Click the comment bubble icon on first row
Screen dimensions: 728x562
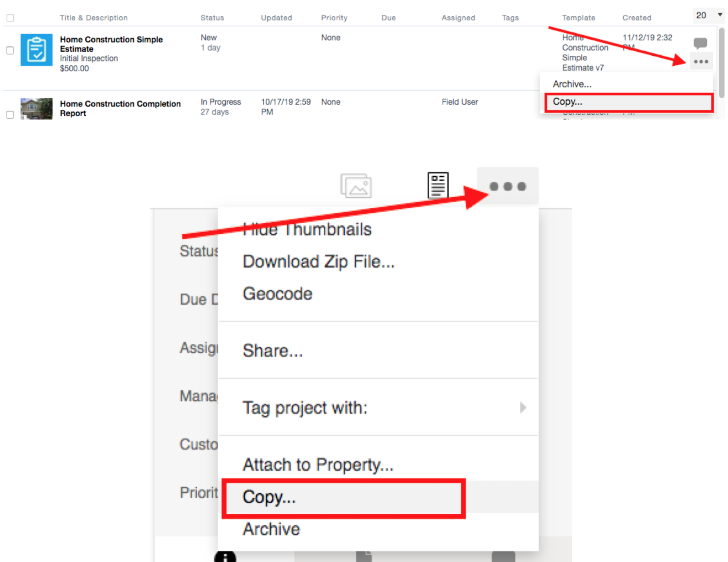coord(700,42)
